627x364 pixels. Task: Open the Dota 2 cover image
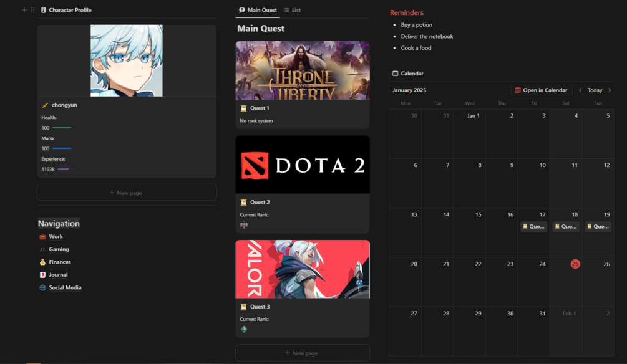pyautogui.click(x=303, y=165)
